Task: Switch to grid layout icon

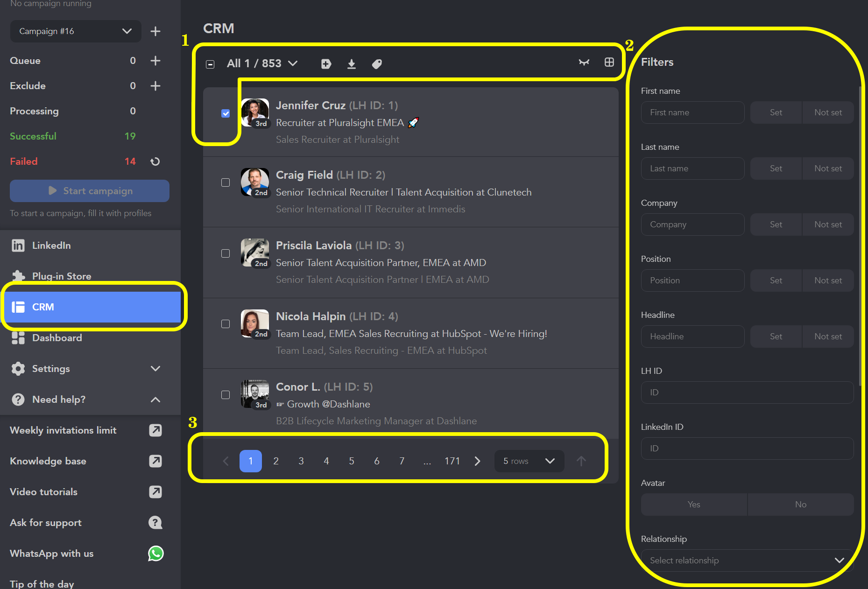Action: (x=609, y=62)
